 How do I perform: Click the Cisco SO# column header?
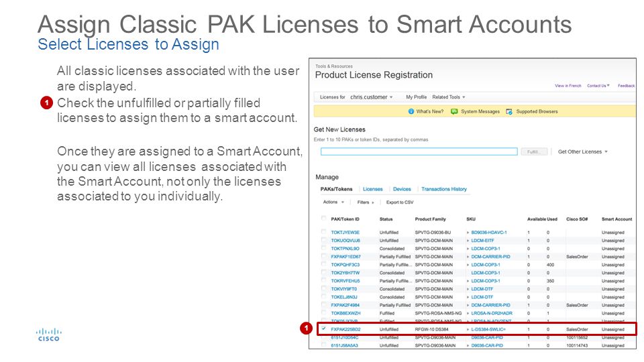coord(577,219)
